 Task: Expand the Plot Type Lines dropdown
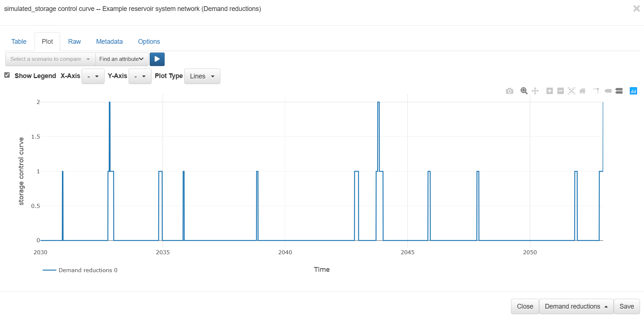[x=202, y=76]
